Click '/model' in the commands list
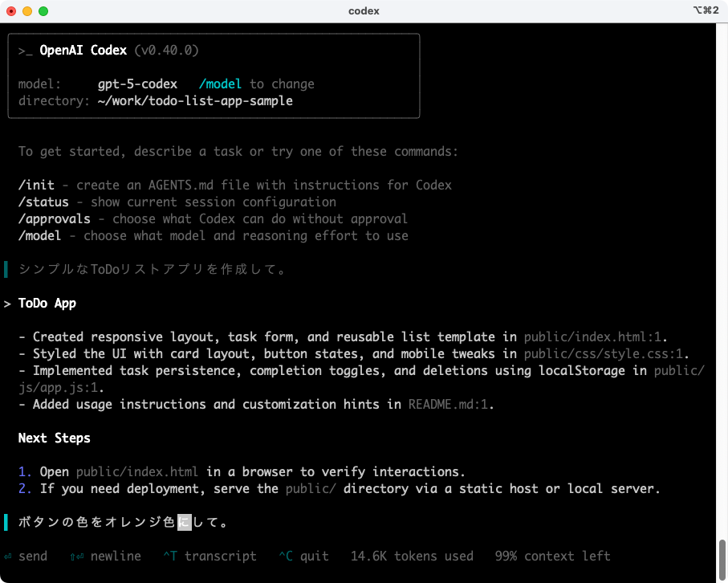This screenshot has width=728, height=583. (40, 235)
